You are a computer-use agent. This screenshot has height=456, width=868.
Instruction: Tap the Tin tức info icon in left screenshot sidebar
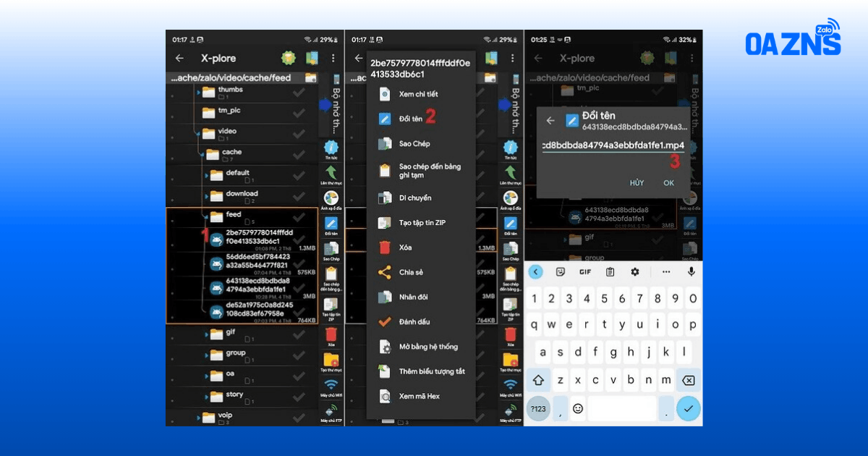tap(331, 147)
